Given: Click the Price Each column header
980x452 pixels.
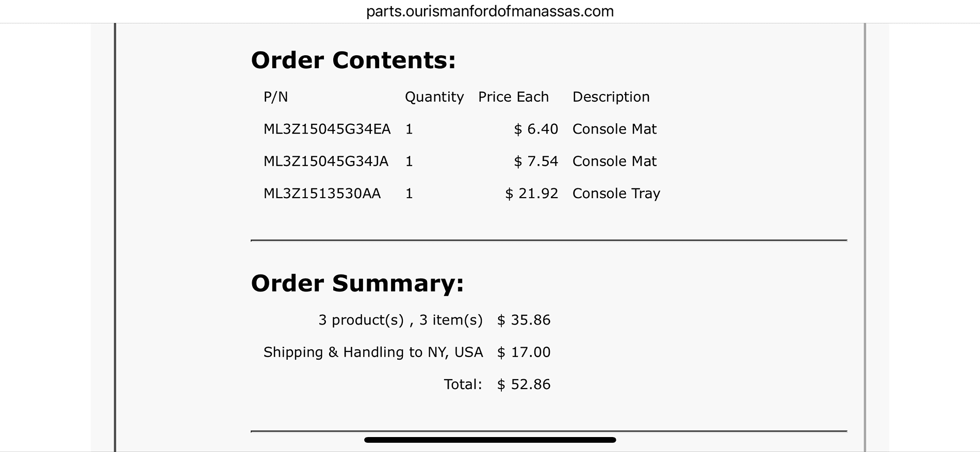Looking at the screenshot, I should coord(513,97).
